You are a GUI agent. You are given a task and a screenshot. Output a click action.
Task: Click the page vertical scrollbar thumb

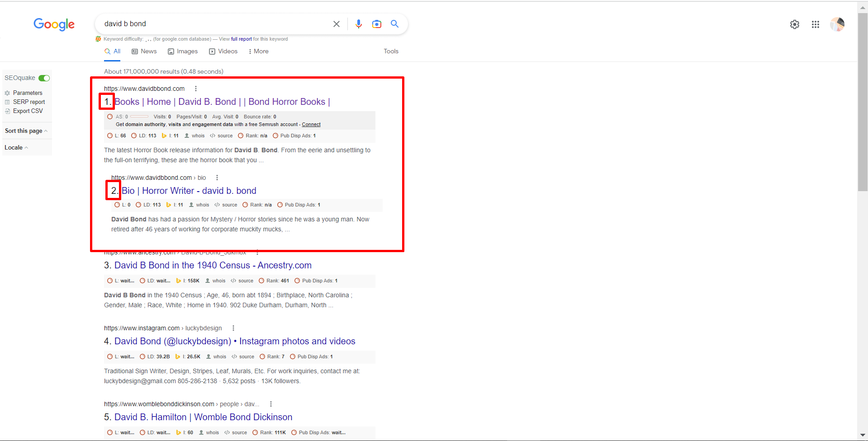pyautogui.click(x=863, y=102)
